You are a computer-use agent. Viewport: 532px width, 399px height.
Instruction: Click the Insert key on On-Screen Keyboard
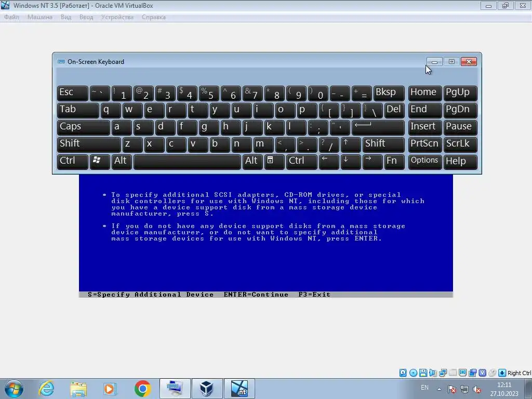(425, 127)
